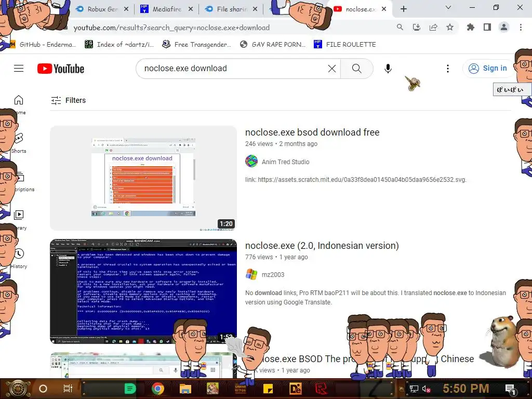
Task: Open the search Filters panel
Action: pyautogui.click(x=68, y=100)
